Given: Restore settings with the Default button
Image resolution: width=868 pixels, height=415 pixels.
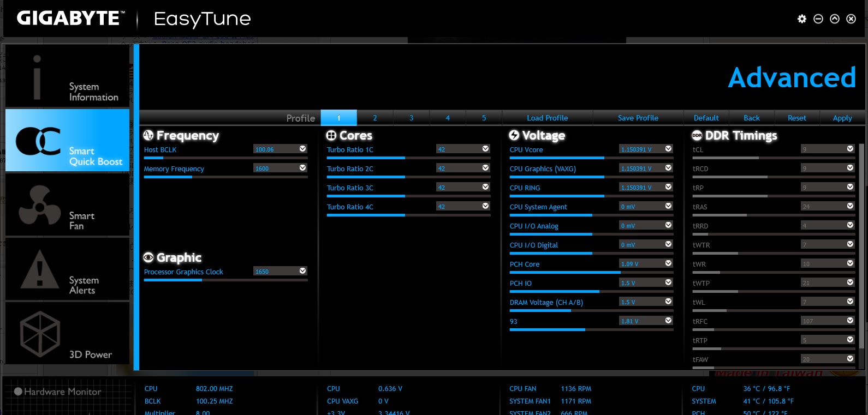Looking at the screenshot, I should (706, 118).
